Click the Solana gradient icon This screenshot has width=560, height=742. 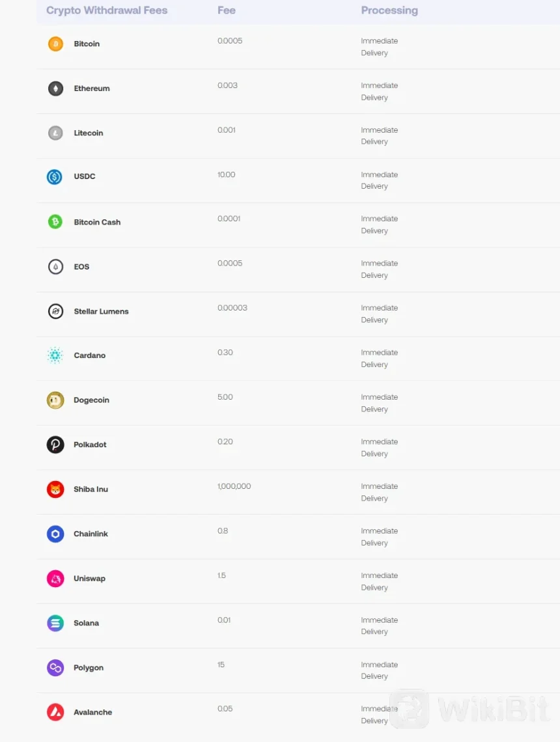point(55,623)
